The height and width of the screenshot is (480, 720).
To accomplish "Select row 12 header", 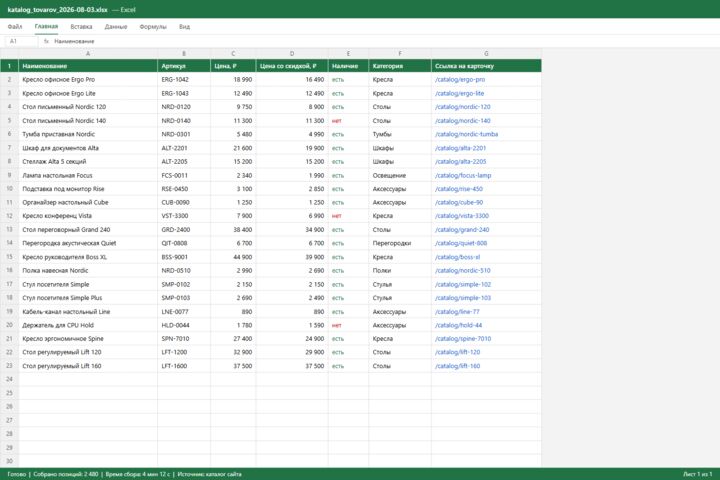I will pos(9,216).
